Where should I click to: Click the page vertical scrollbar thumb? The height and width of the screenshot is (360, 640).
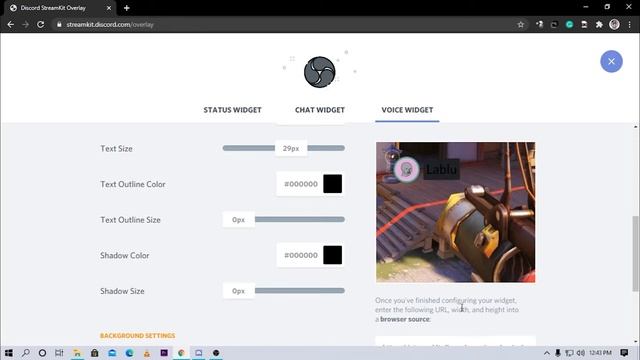636,254
